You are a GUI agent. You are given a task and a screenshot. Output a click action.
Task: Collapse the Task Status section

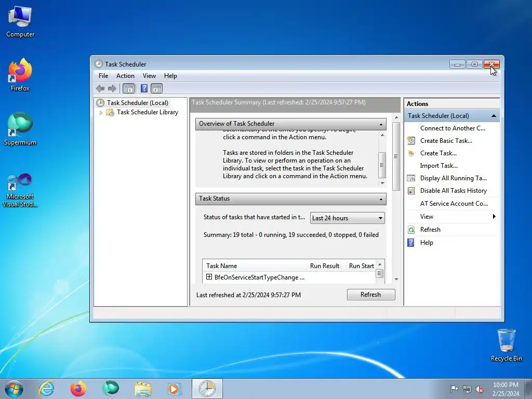tap(381, 199)
